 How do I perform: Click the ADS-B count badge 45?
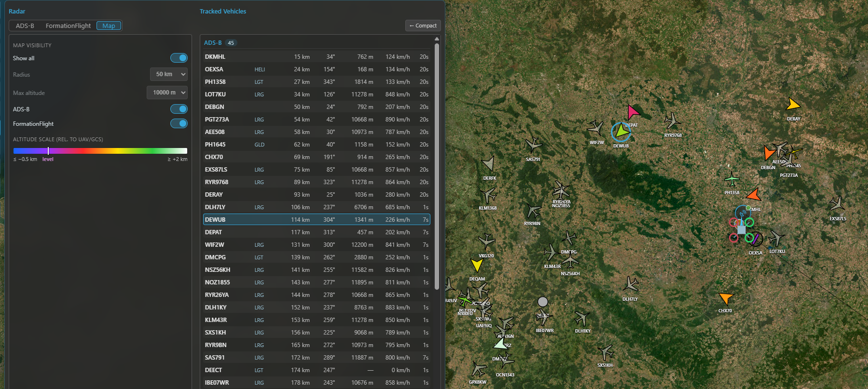231,43
